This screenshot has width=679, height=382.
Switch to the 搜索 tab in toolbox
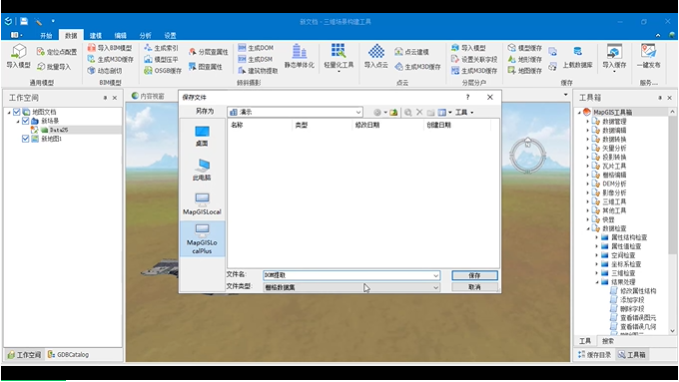[608, 341]
